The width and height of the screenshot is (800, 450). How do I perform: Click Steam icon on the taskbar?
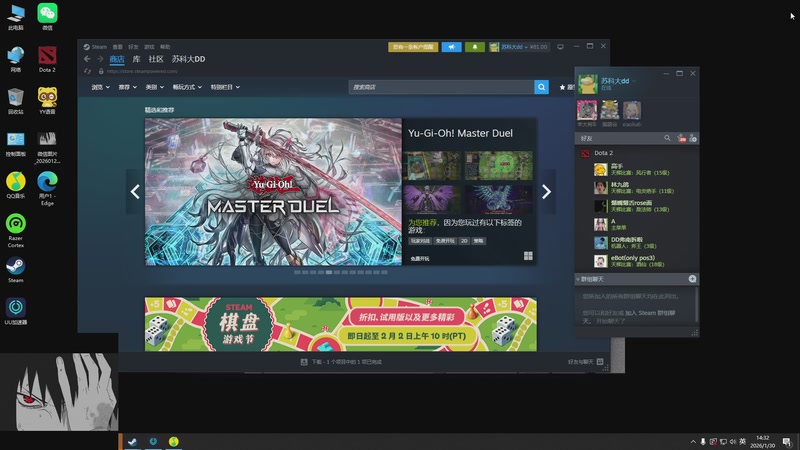click(x=133, y=442)
